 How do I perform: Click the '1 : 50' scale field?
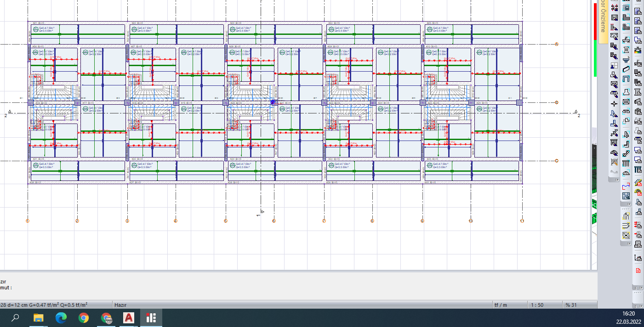544,304
